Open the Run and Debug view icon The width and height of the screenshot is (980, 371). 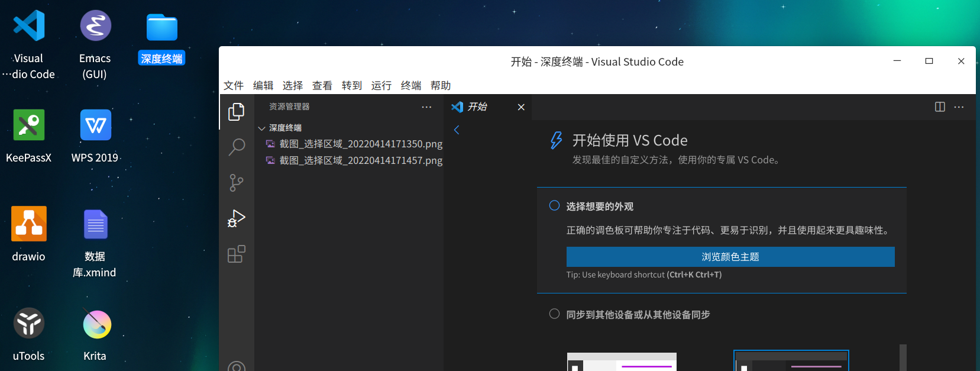tap(237, 218)
